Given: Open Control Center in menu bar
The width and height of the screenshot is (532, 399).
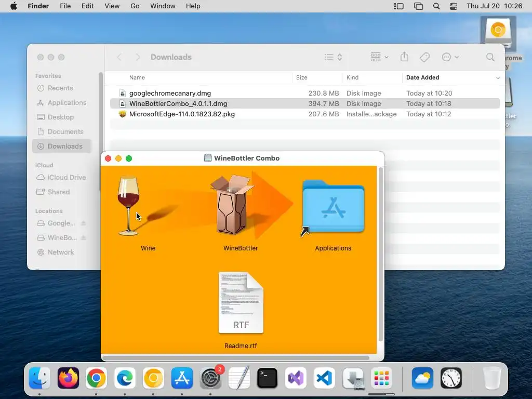Looking at the screenshot, I should pyautogui.click(x=453, y=6).
